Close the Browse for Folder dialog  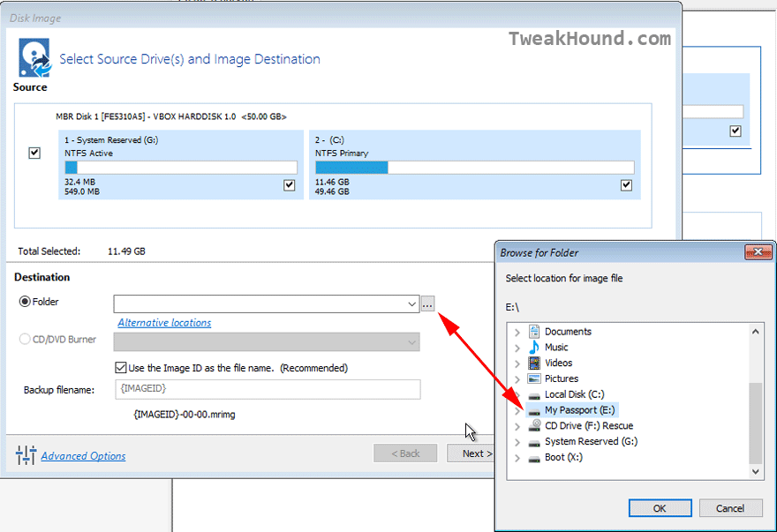pos(758,252)
